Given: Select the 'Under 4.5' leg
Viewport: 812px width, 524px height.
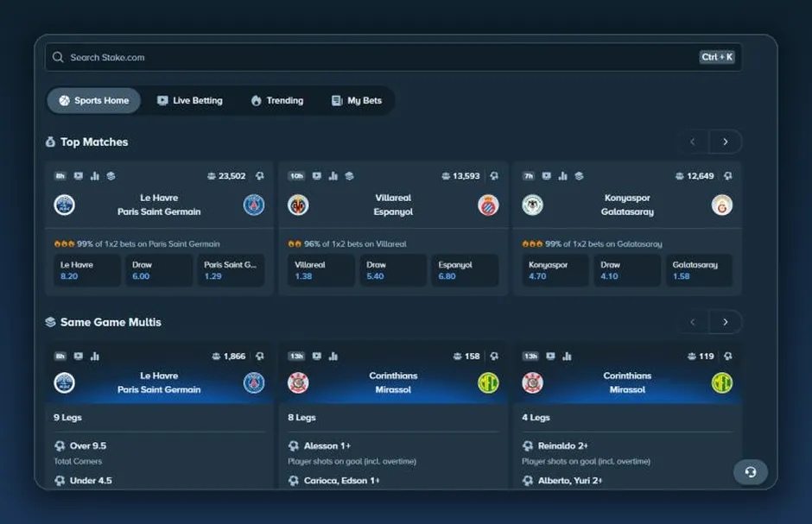Looking at the screenshot, I should tap(91, 480).
